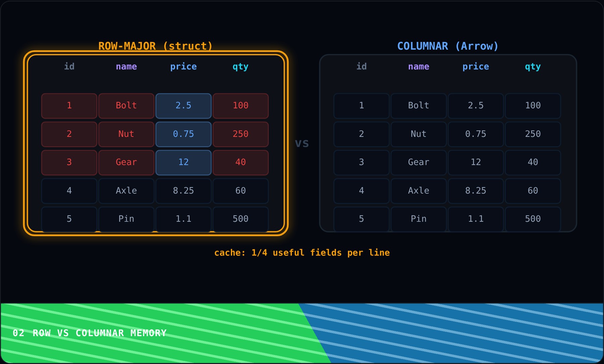Click the red Gear cell in row-major table
Screen dimensions: 604x364
coord(127,163)
